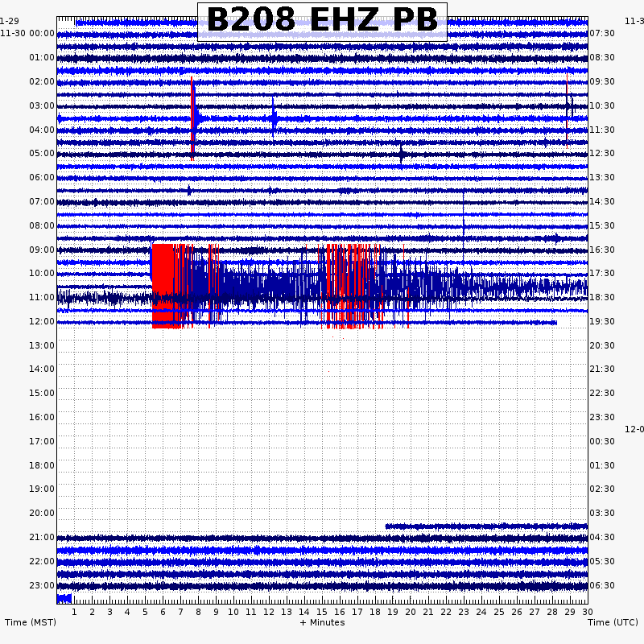Select the 09:00 MST row label

[x=42, y=250]
